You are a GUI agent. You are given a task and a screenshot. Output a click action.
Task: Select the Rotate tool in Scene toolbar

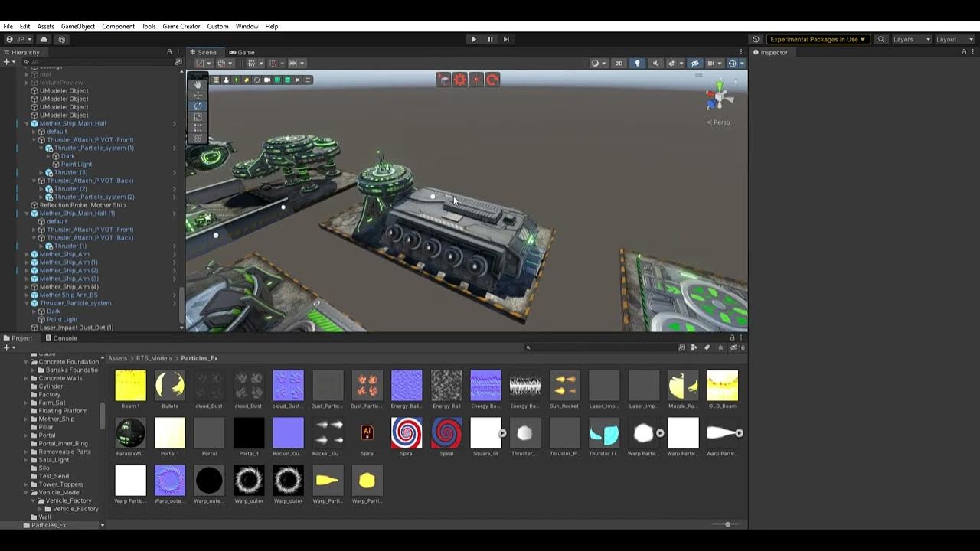198,106
